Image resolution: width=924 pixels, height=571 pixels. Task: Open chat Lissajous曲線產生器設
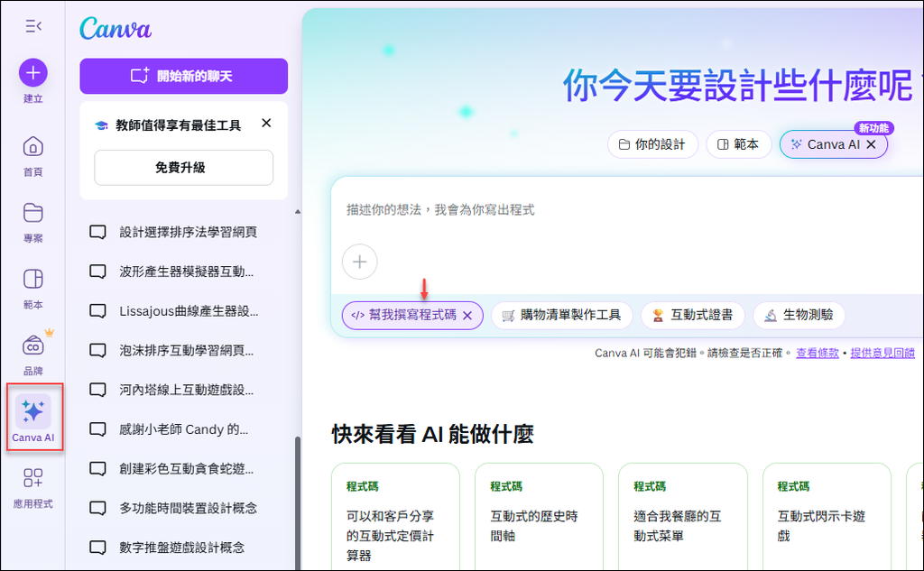[184, 311]
